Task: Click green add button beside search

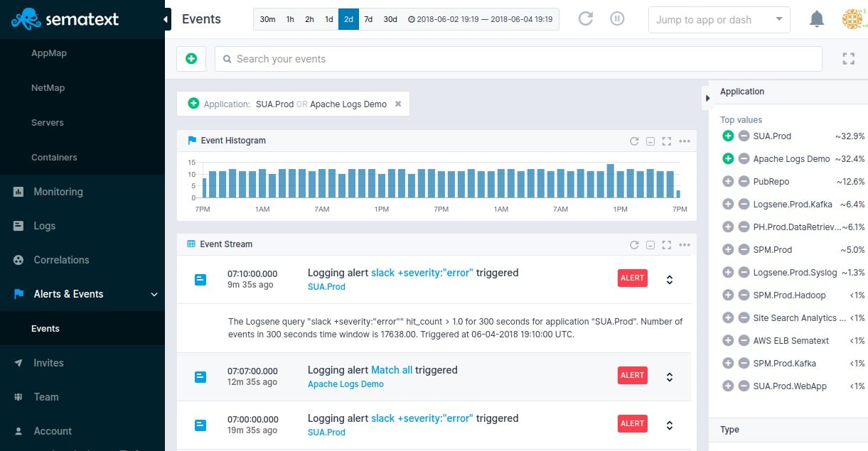Action: (191, 59)
